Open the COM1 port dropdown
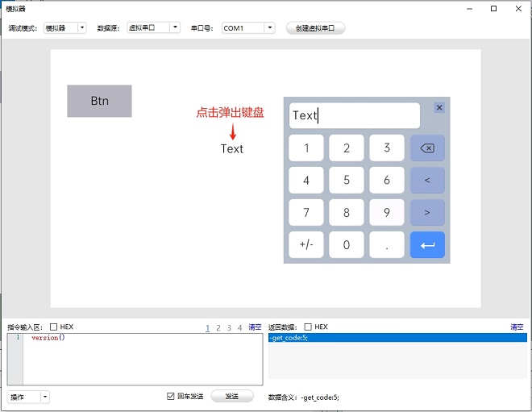This screenshot has height=412, width=532. pos(248,28)
